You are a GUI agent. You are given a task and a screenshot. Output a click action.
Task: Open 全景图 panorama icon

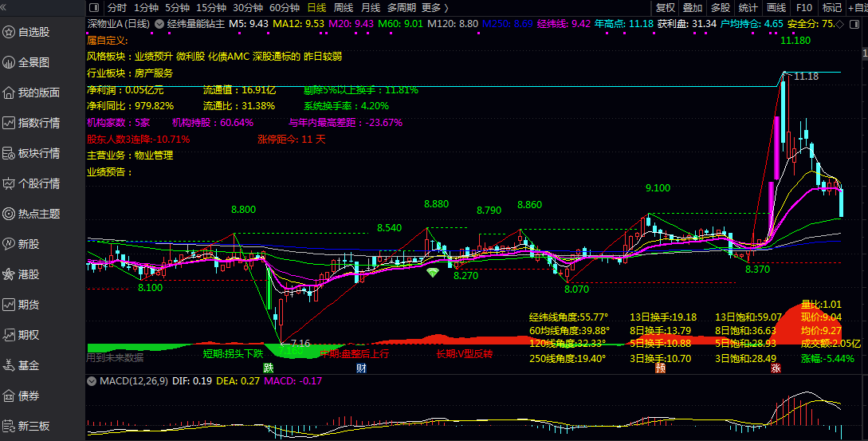pos(9,63)
